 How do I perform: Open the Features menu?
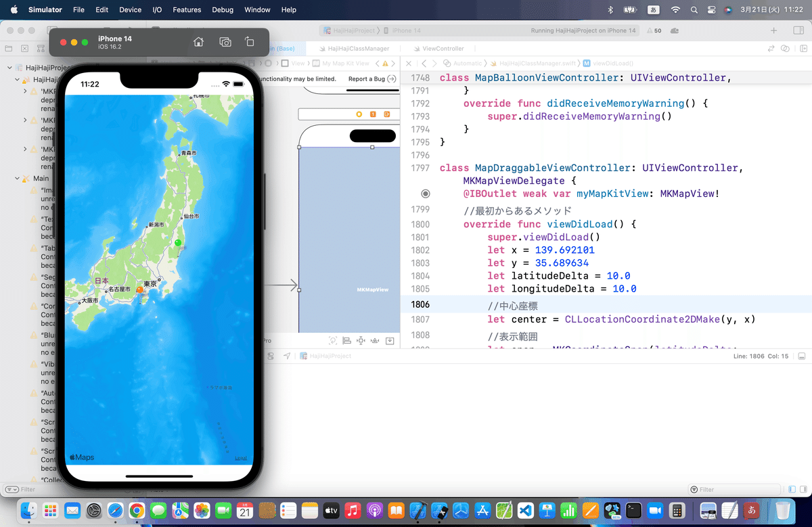187,9
